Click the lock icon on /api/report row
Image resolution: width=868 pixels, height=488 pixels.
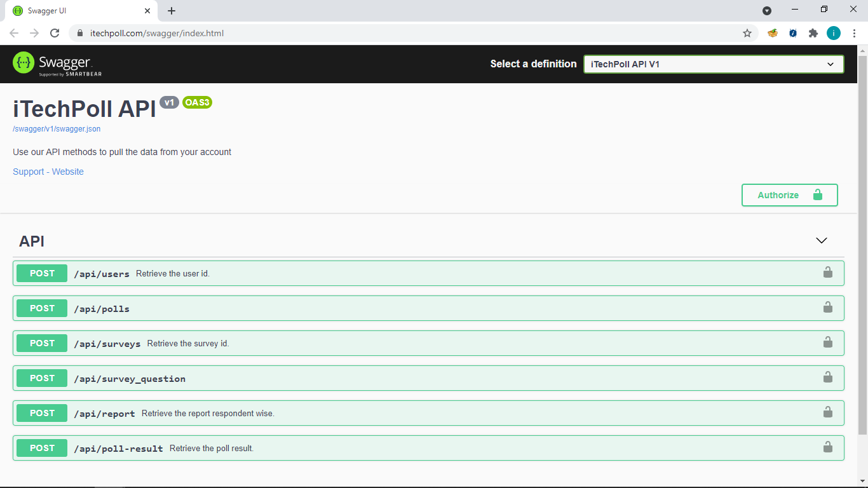pyautogui.click(x=827, y=412)
